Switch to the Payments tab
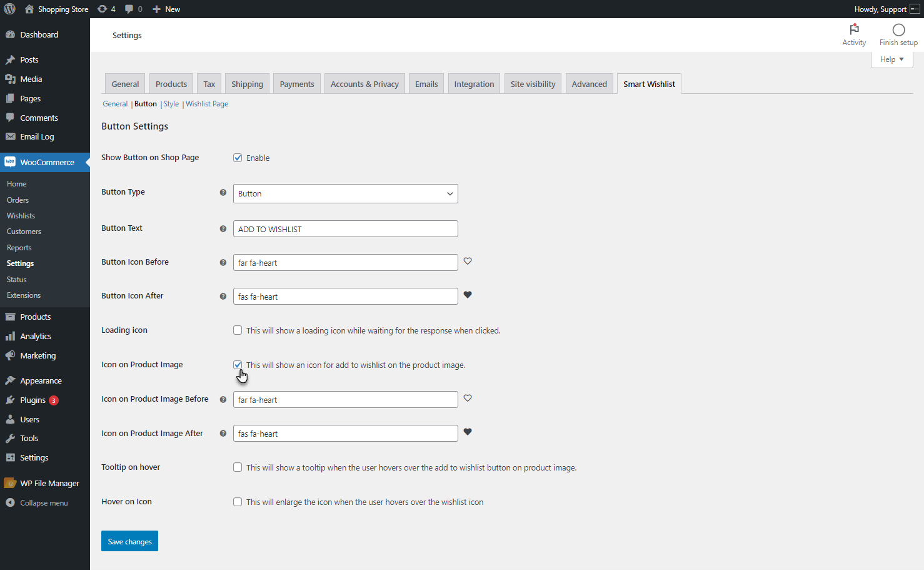 click(297, 84)
